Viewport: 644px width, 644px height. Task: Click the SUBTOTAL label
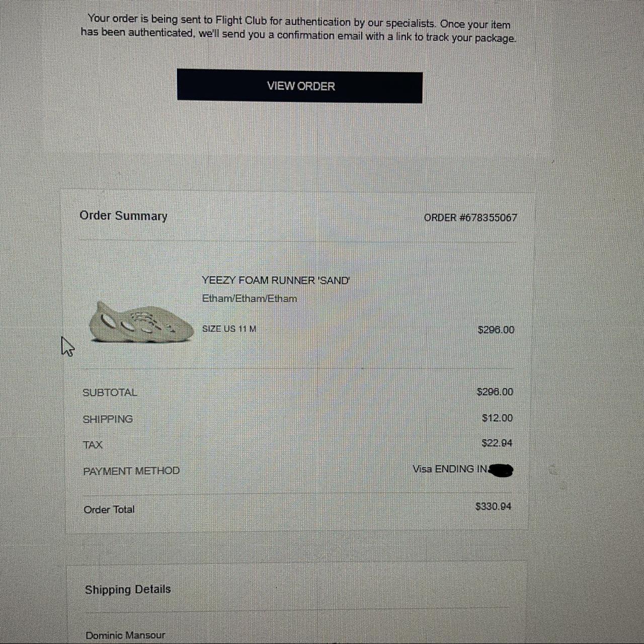point(110,392)
